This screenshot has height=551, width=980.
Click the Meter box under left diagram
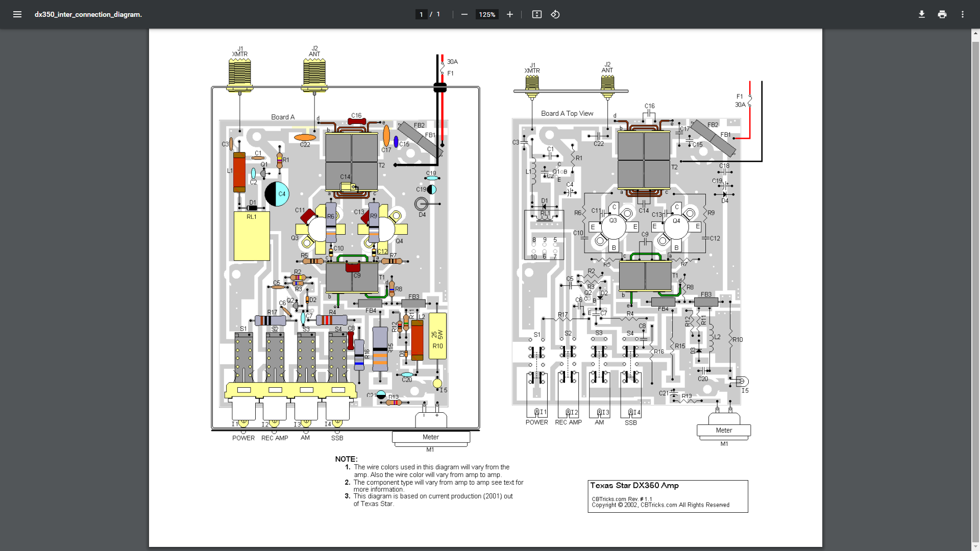[x=431, y=437]
